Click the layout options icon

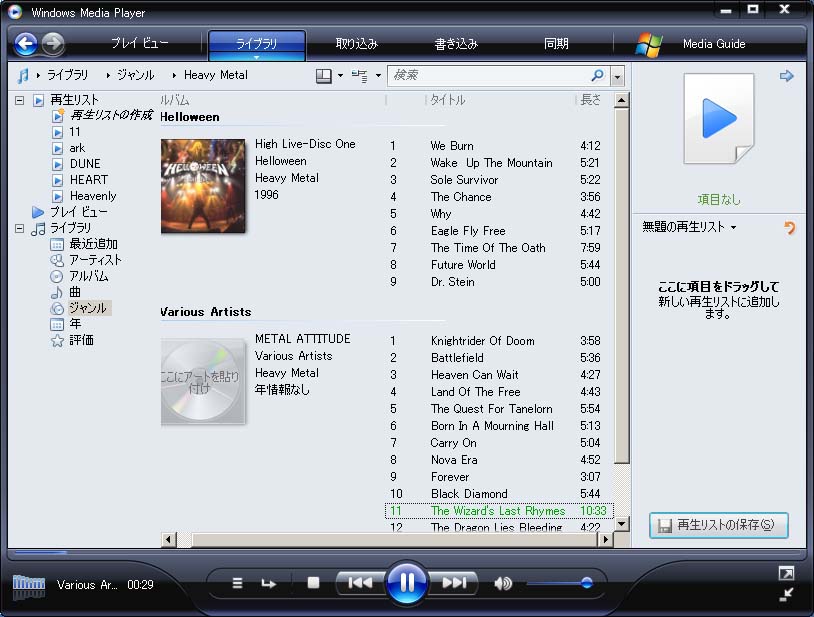(323, 76)
